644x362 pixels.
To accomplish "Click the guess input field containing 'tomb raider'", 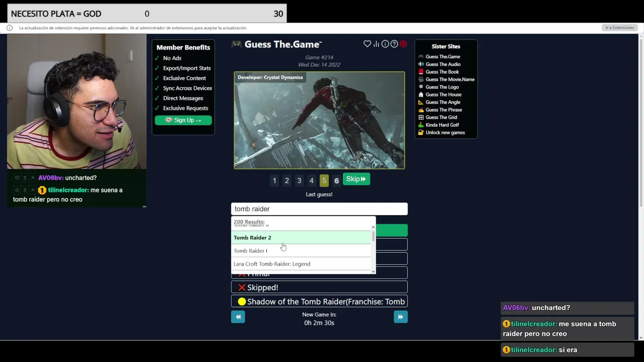I will click(319, 209).
